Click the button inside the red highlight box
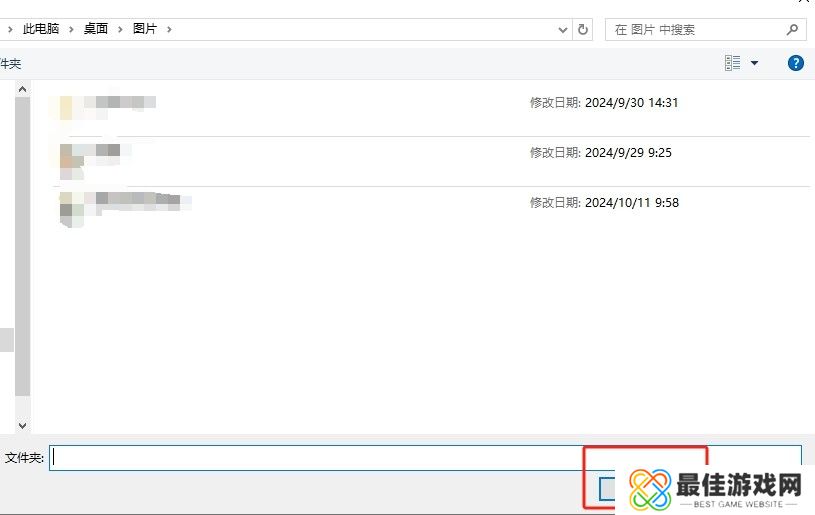The width and height of the screenshot is (815, 515). [x=606, y=488]
